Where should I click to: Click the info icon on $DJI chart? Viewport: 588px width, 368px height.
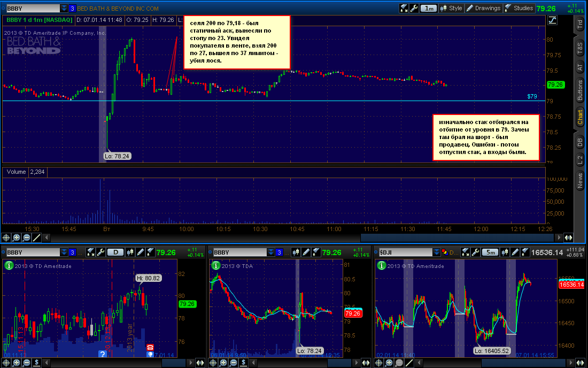click(381, 266)
